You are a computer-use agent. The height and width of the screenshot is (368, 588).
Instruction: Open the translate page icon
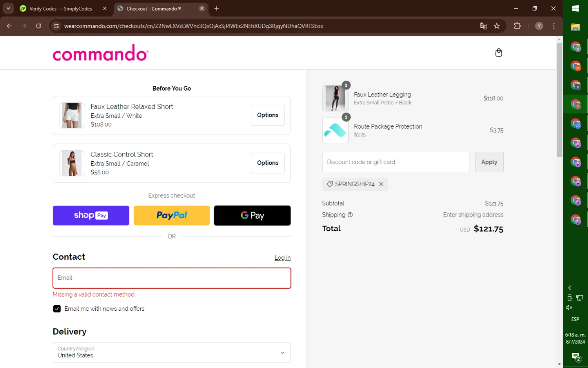pos(483,26)
